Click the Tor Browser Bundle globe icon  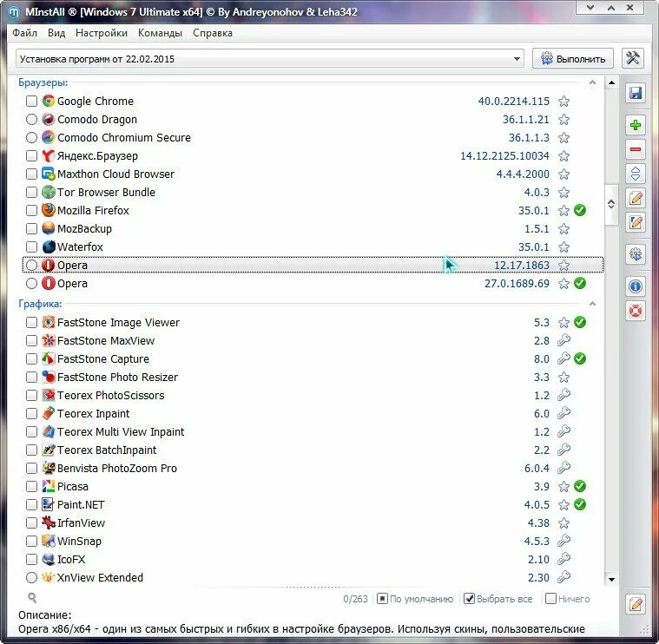pos(49,192)
